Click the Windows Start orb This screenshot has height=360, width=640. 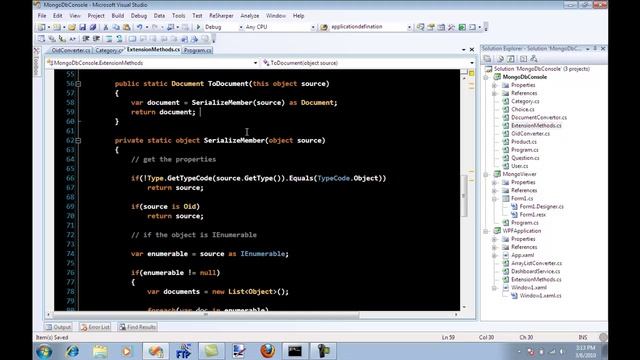(44, 351)
